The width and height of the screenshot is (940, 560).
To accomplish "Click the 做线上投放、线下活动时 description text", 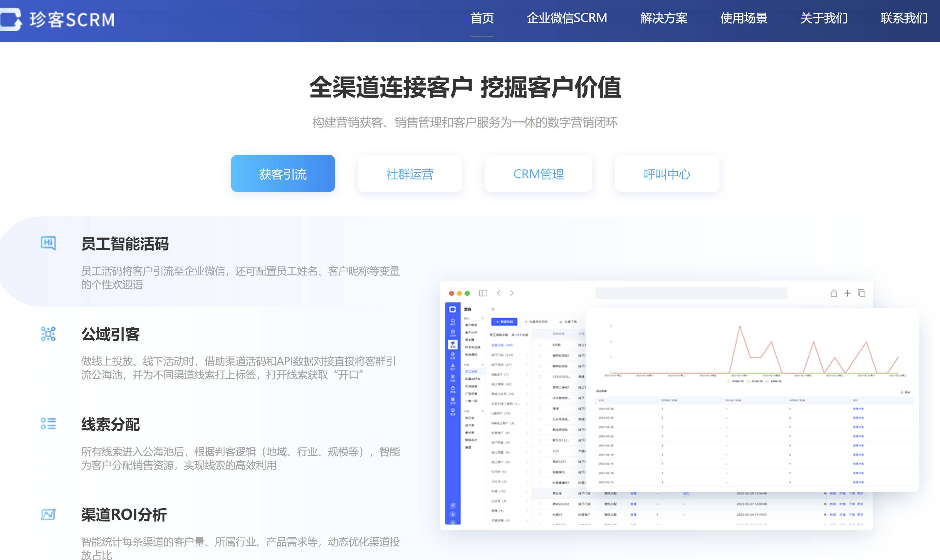I will (x=239, y=368).
